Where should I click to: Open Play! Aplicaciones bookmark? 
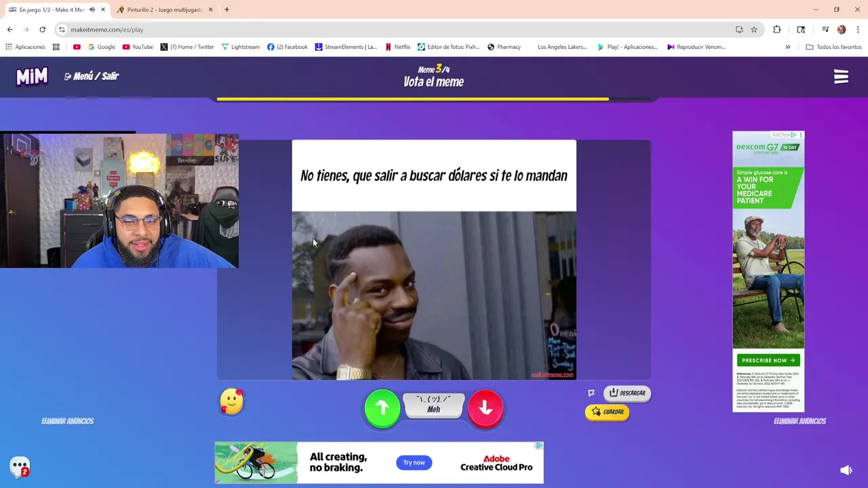pos(627,47)
